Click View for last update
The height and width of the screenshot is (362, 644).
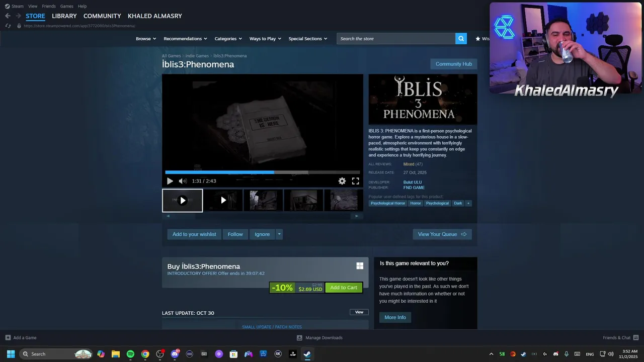coord(359,312)
